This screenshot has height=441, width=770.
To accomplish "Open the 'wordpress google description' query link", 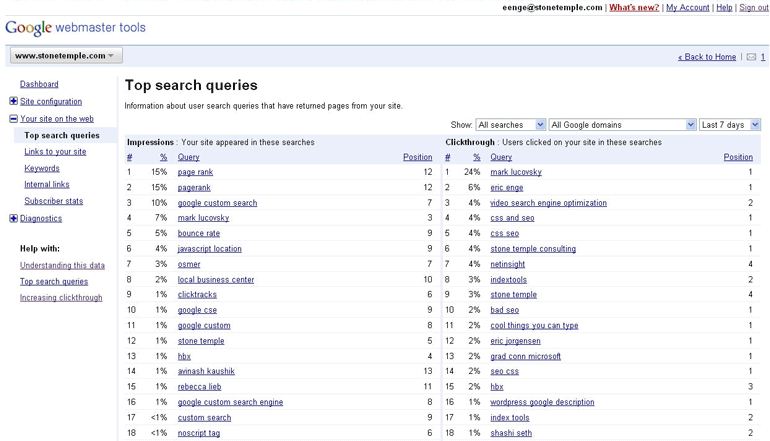I will coord(542,402).
